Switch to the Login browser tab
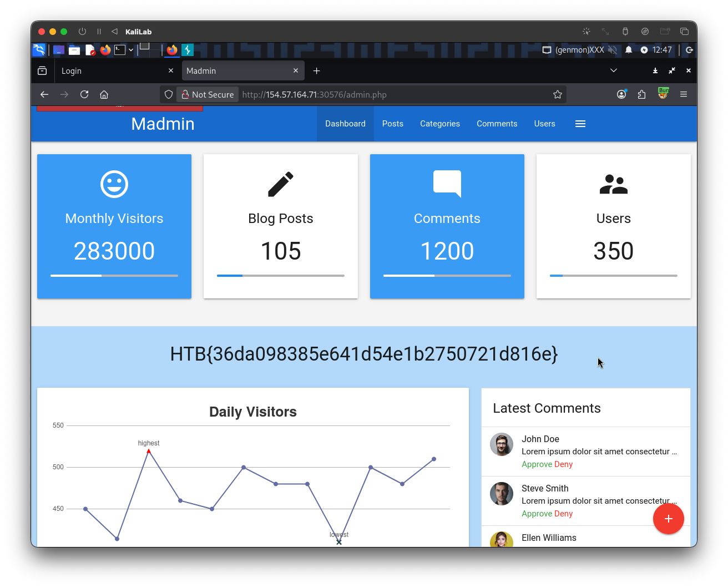 pyautogui.click(x=111, y=71)
